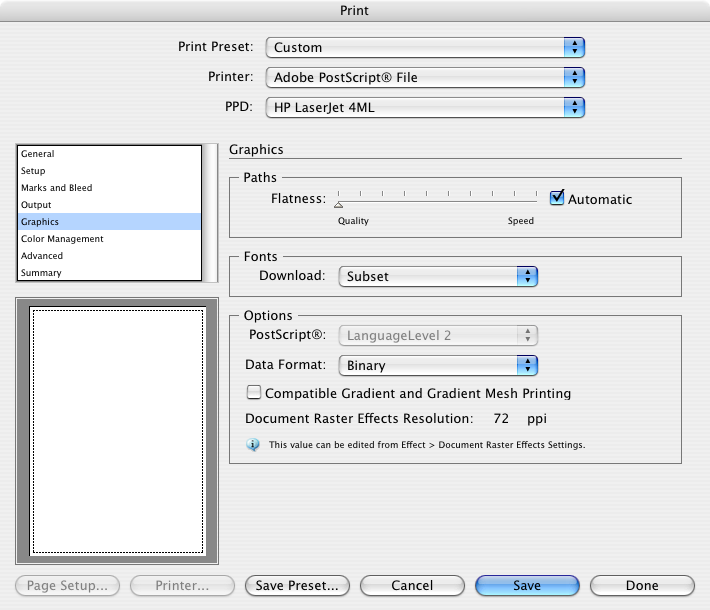Screen dimensions: 710x610
Task: Open the Printer dropdown menu
Action: 424,77
